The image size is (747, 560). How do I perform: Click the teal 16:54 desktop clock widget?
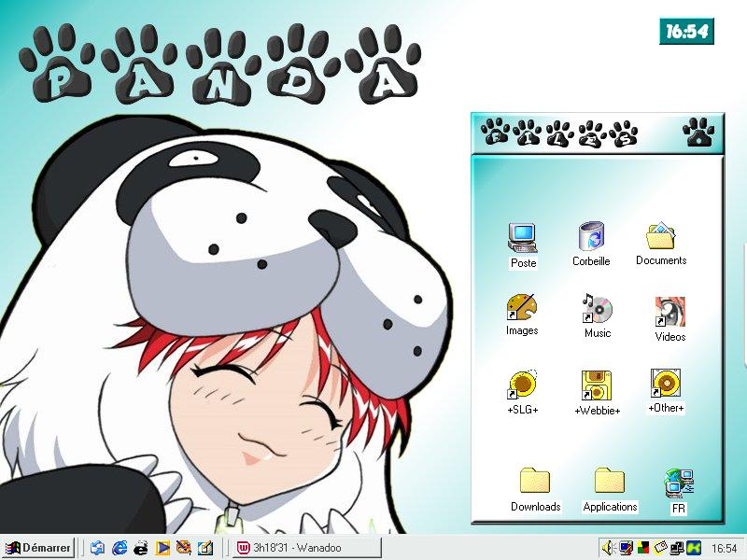click(x=686, y=32)
